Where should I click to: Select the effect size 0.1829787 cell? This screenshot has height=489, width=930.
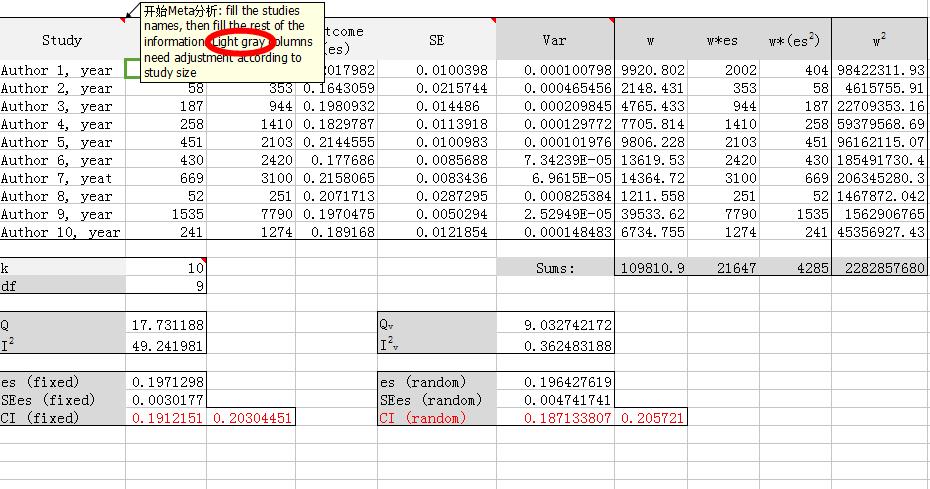click(x=336, y=124)
